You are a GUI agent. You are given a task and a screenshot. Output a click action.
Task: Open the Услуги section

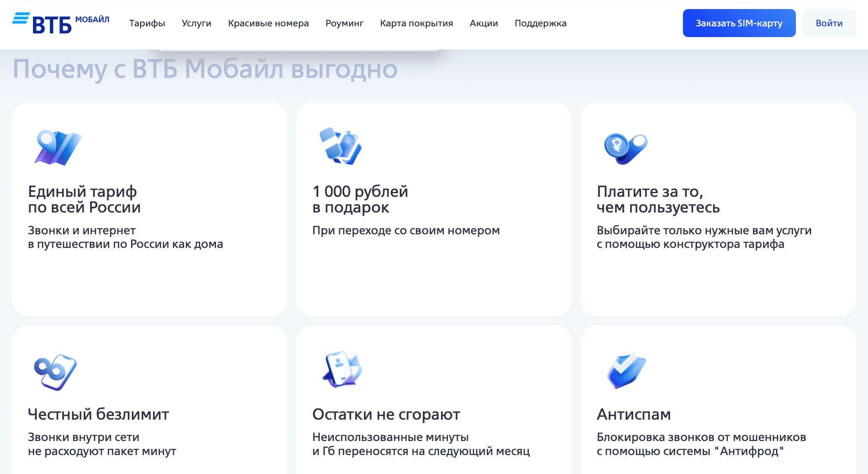pos(197,23)
